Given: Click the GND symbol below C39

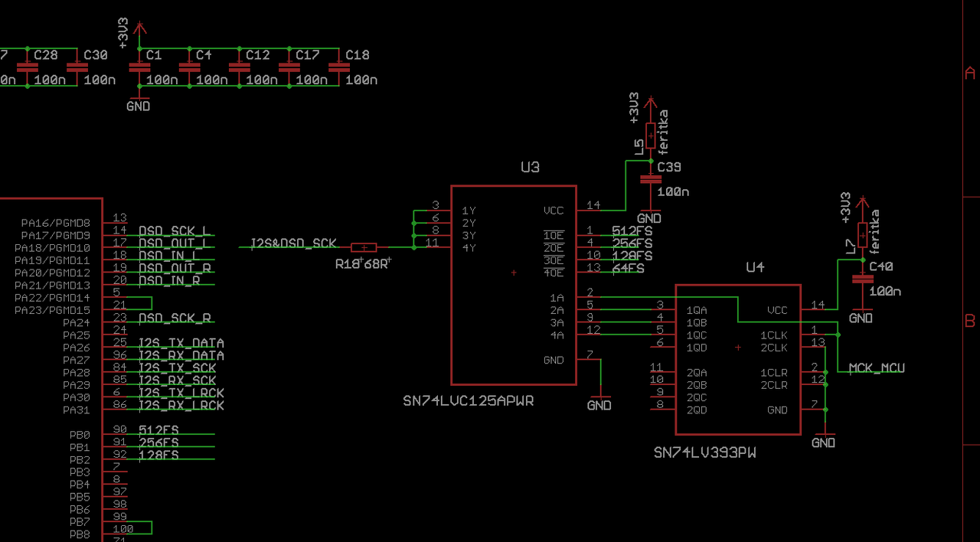Looking at the screenshot, I should (x=649, y=215).
